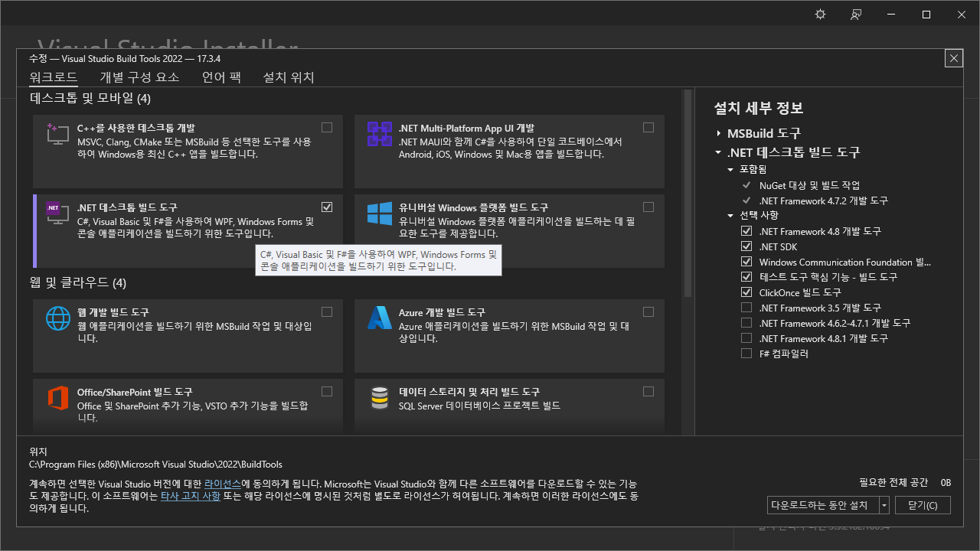Check the 유니버설 Windows 플랫폼 빌드 도구 workload
Viewport: 980px width, 551px height.
648,207
